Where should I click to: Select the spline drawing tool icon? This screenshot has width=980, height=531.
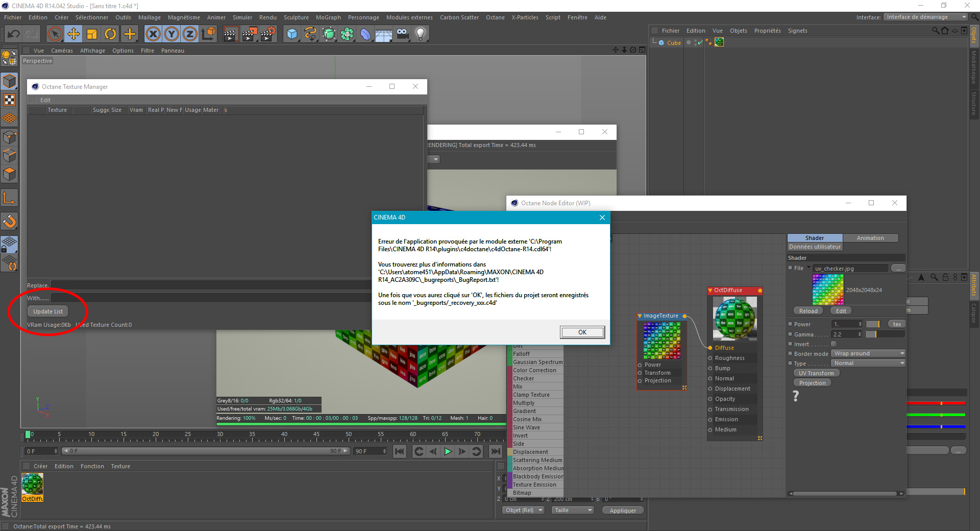(x=310, y=34)
